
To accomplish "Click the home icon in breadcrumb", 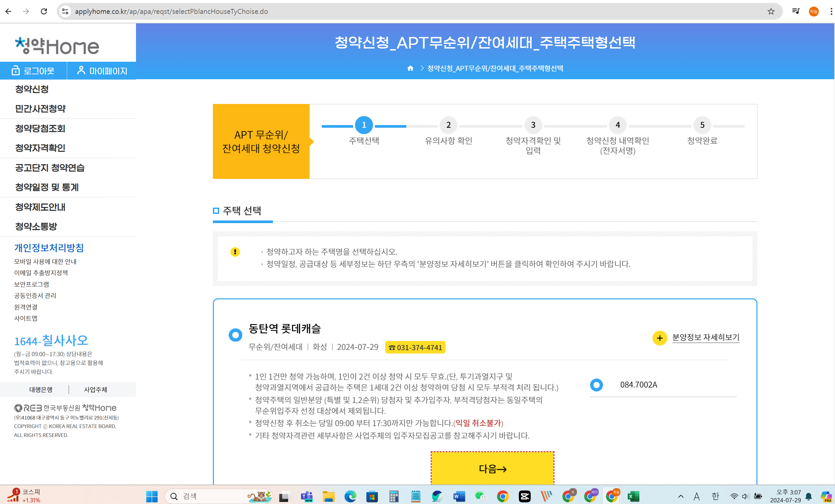I will (x=410, y=68).
